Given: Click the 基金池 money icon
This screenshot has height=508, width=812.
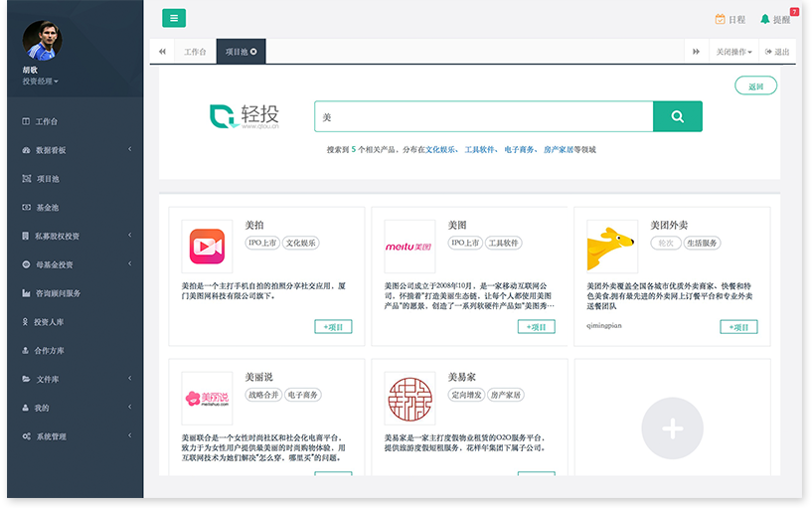Looking at the screenshot, I should (26, 207).
